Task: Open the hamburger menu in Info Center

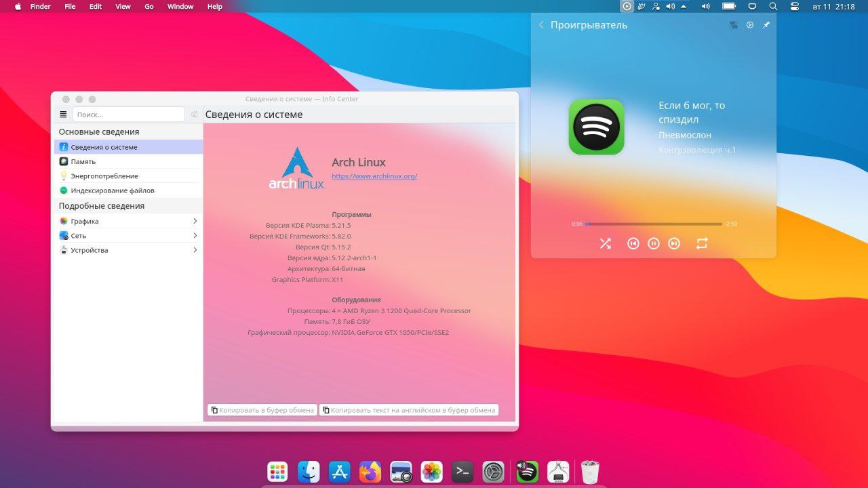Action: [64, 115]
